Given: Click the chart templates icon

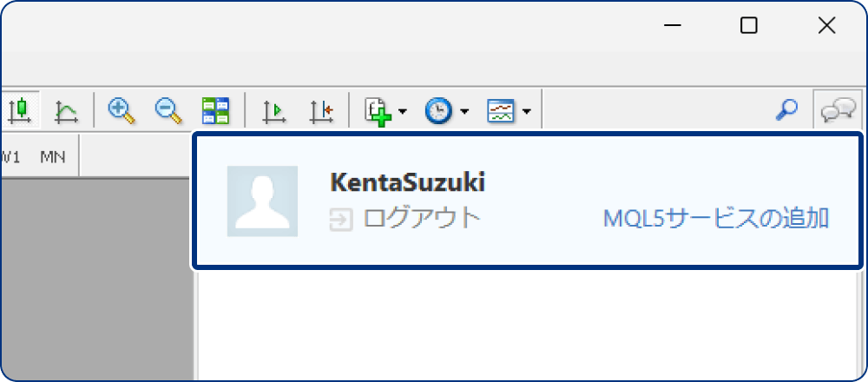Looking at the screenshot, I should tap(501, 111).
